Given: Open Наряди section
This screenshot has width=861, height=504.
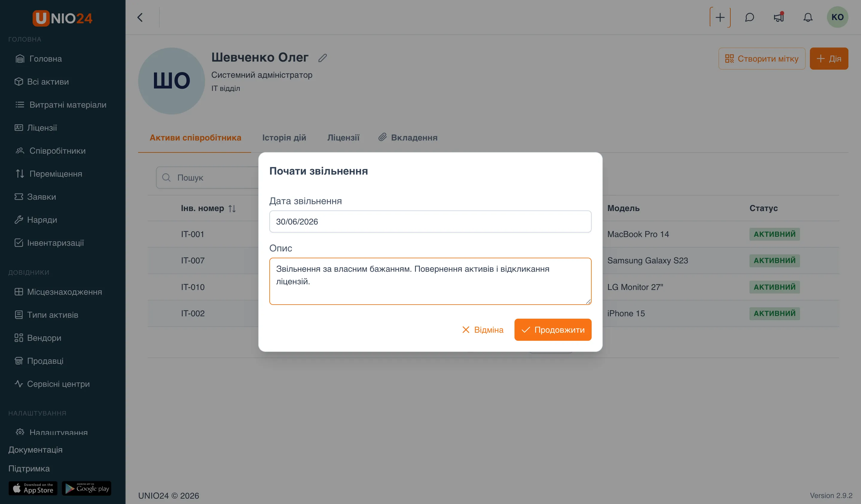Looking at the screenshot, I should click(36, 220).
